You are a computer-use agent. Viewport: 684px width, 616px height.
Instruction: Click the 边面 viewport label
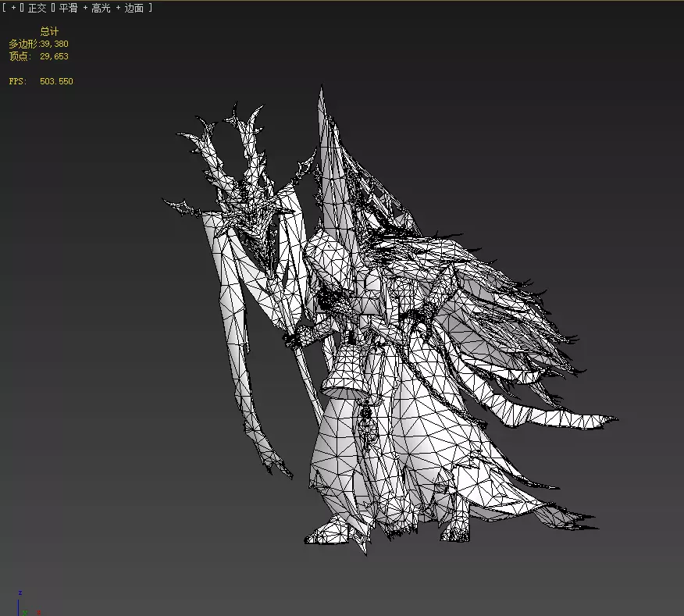pos(134,8)
